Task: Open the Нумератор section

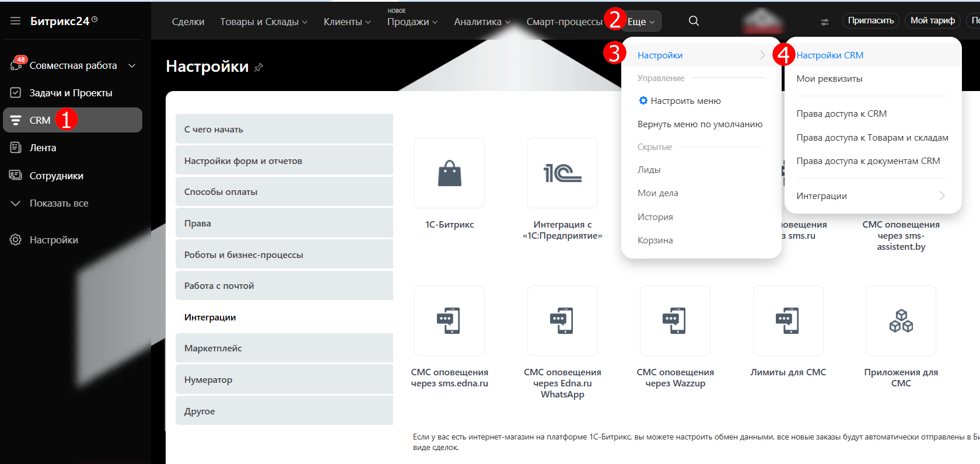Action: [x=284, y=379]
